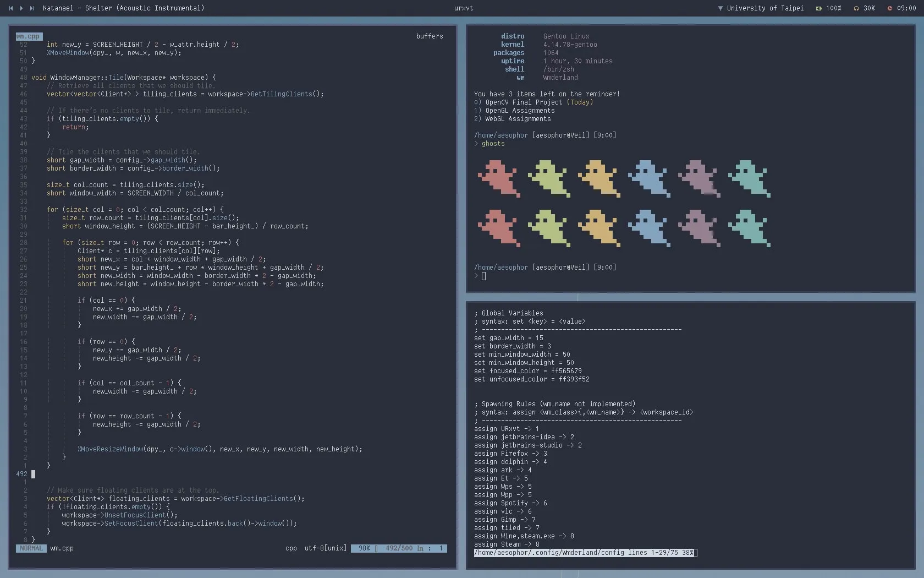Click the ghosts command in the prompt history
The width and height of the screenshot is (924, 578).
492,144
